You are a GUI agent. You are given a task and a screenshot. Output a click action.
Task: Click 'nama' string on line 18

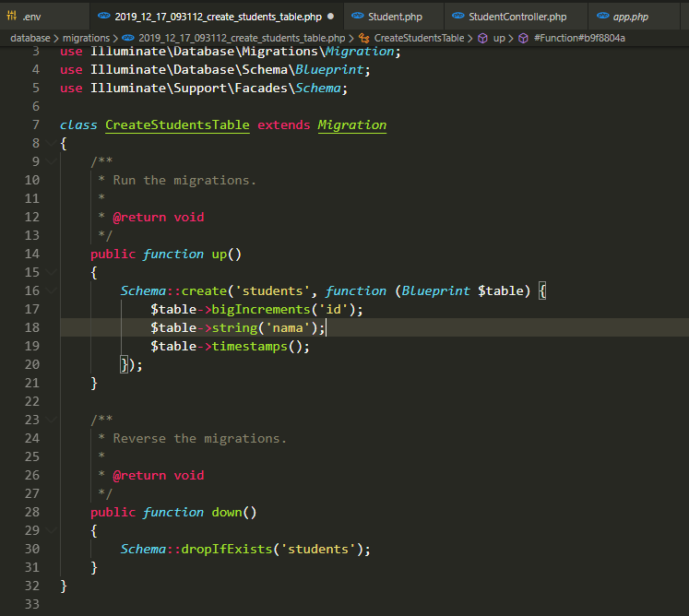(288, 327)
